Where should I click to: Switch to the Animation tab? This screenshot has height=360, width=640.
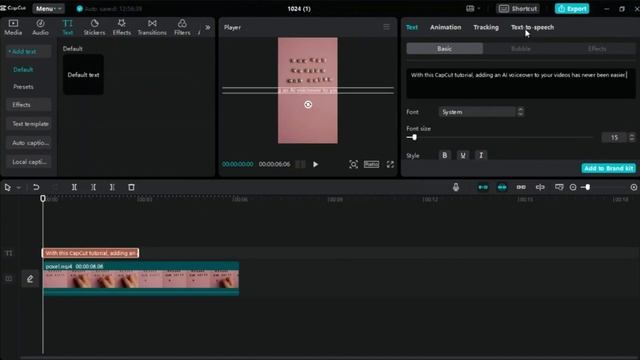[x=445, y=27]
